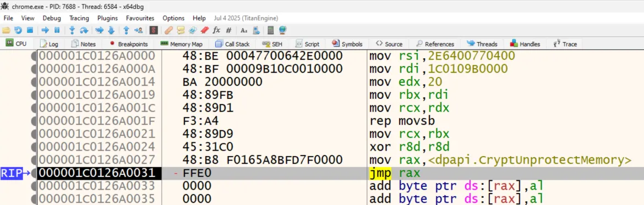
Task: Open the Variables hash icon
Action: coord(229,30)
